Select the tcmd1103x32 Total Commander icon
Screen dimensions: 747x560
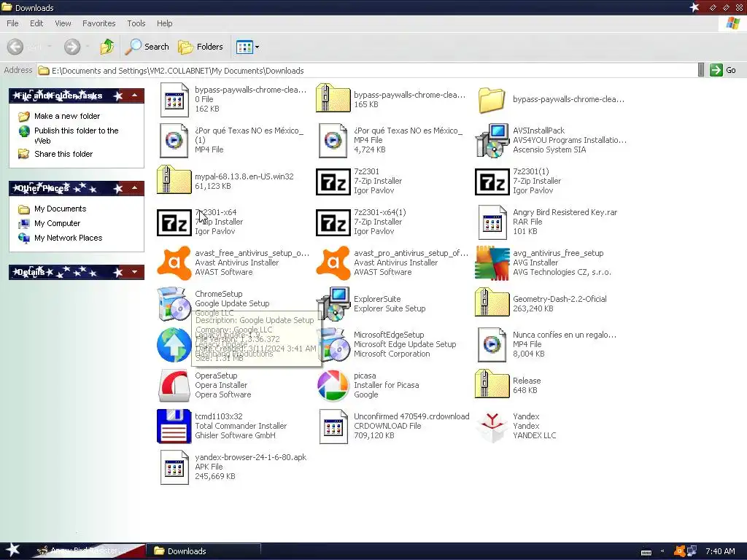(x=174, y=426)
